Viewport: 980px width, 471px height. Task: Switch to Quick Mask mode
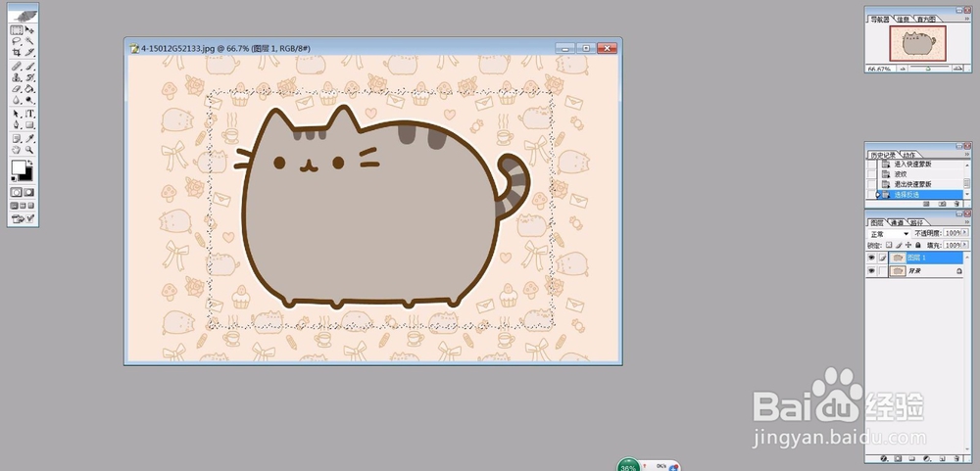click(x=29, y=192)
